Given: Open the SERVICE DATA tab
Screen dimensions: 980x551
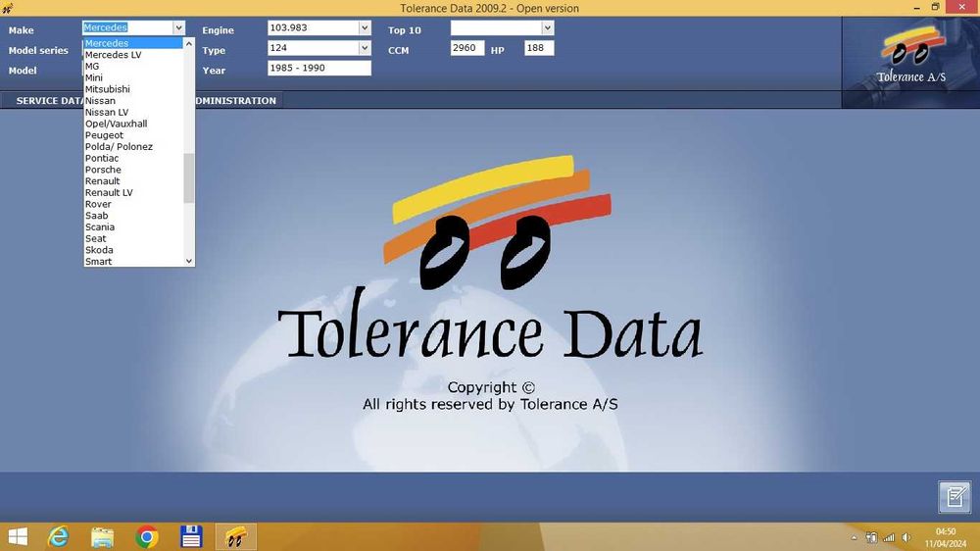Looking at the screenshot, I should click(49, 101).
